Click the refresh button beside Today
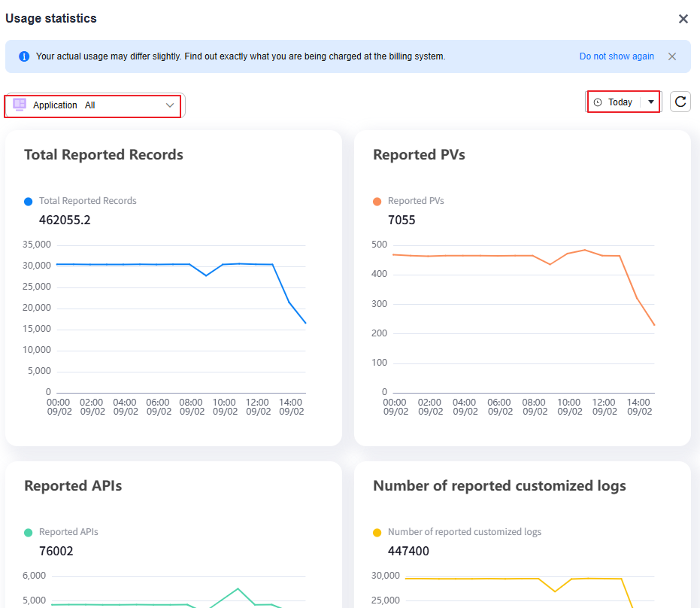This screenshot has height=608, width=700. (680, 102)
